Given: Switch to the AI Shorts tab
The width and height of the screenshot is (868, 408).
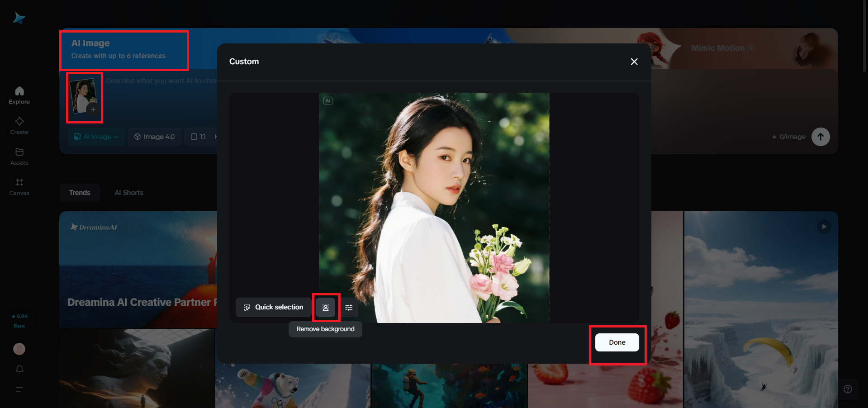Looking at the screenshot, I should point(129,193).
